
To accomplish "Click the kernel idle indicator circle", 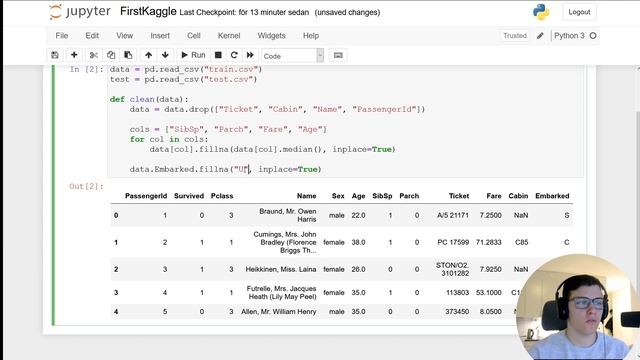I will 593,36.
